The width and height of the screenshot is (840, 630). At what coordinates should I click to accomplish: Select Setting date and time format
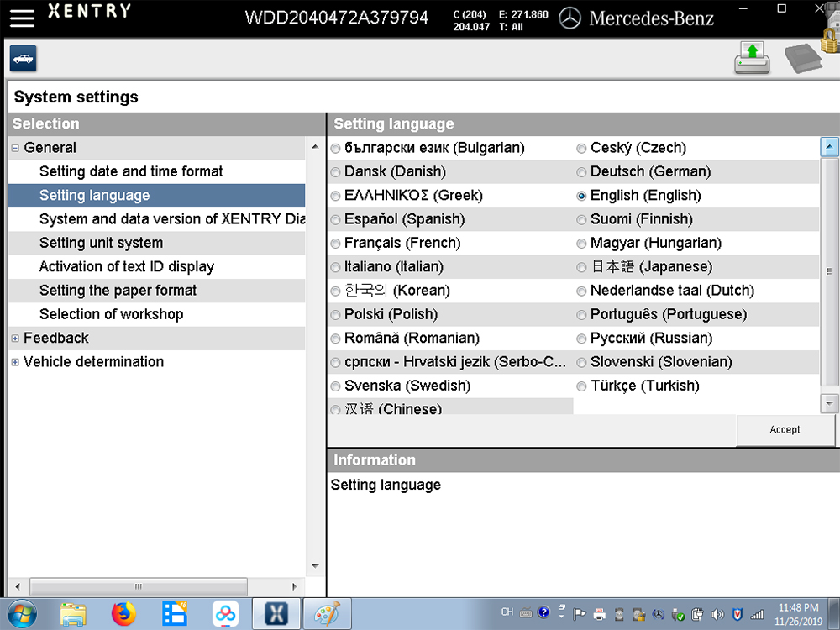[131, 171]
